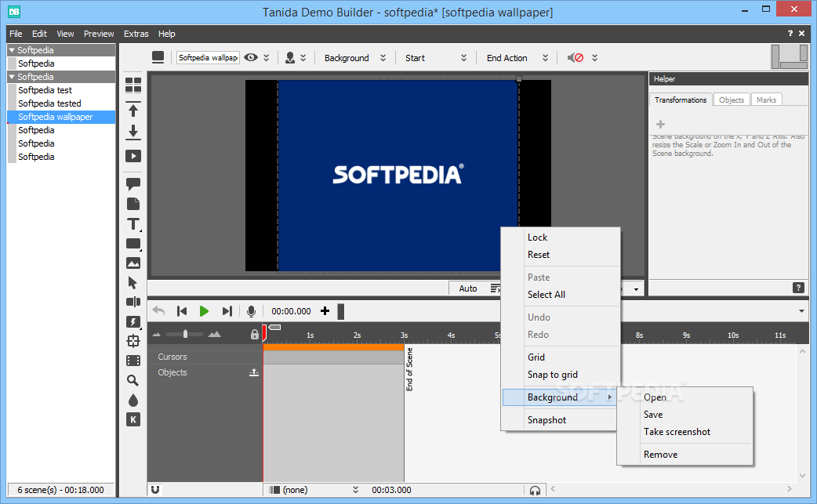The height and width of the screenshot is (504, 817).
Task: Insert a speech balloon object
Action: [133, 183]
